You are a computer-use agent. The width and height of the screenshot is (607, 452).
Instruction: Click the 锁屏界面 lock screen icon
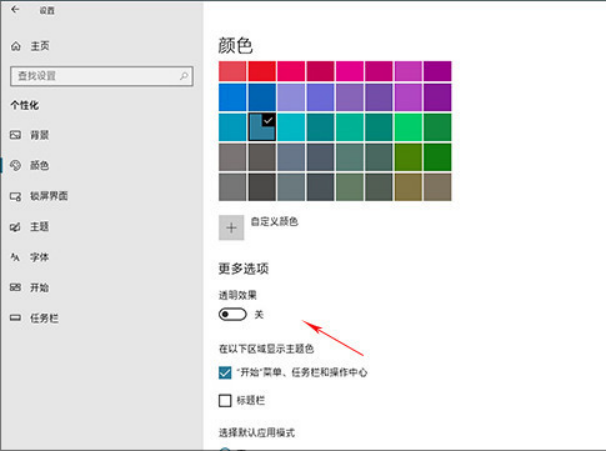pos(15,196)
